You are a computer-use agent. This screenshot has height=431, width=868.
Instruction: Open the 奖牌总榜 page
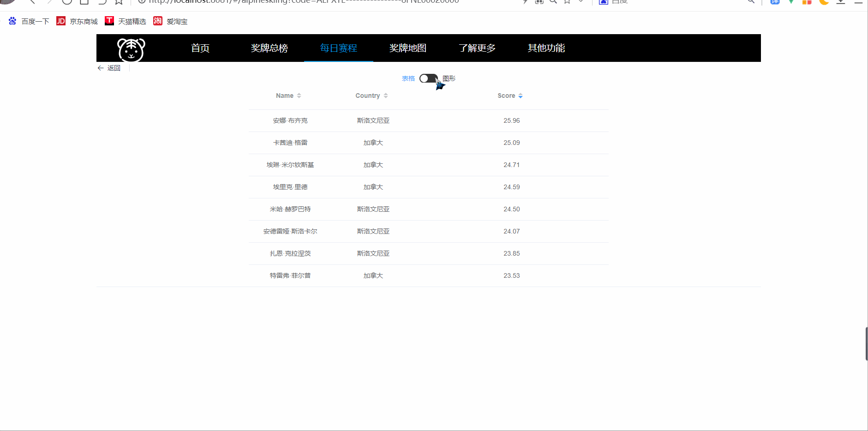click(269, 48)
